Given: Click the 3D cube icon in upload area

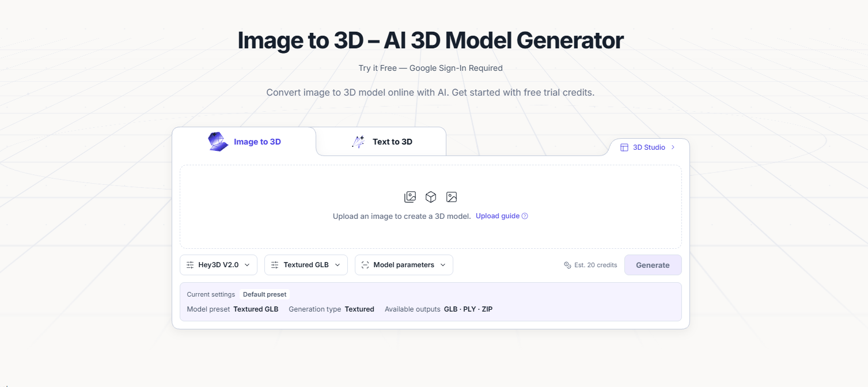Looking at the screenshot, I should [431, 197].
